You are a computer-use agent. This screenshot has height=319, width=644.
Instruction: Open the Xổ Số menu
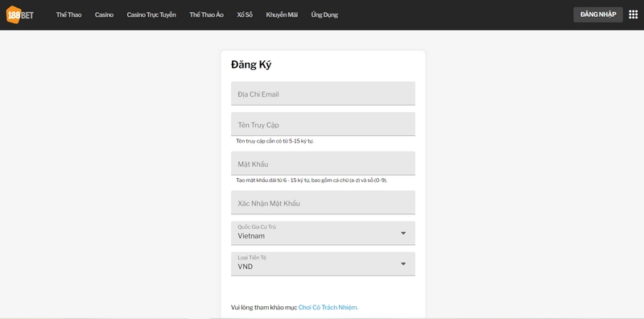[x=245, y=14]
